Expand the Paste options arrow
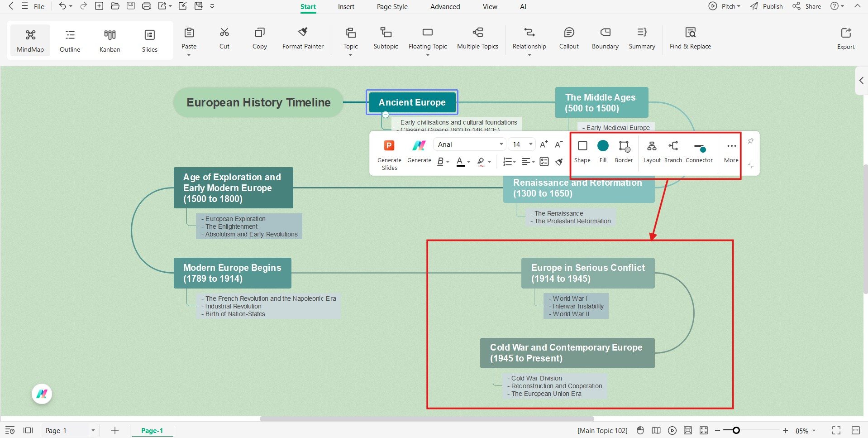Screen dimensions: 868x438 189,55
